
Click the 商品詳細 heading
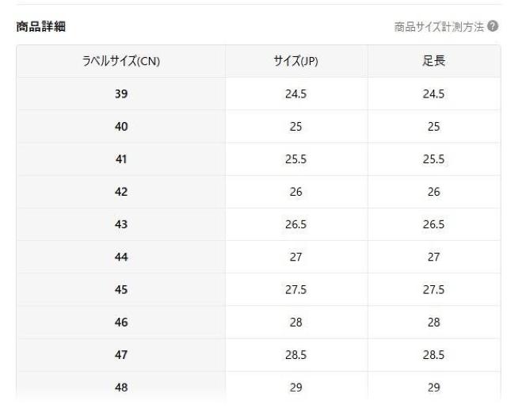click(x=40, y=27)
